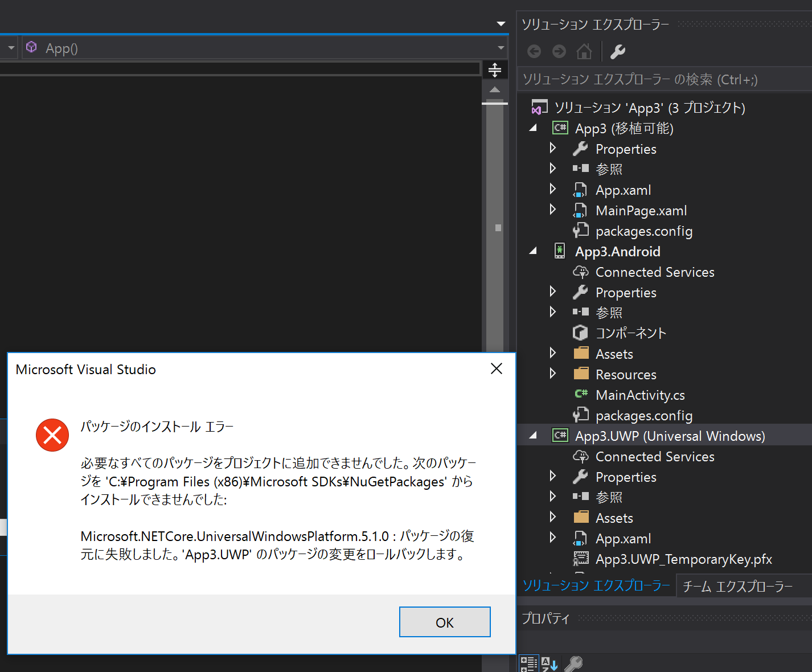Click the Forward arrow in Solution Explorer toolbar
The image size is (812, 672).
(x=559, y=52)
